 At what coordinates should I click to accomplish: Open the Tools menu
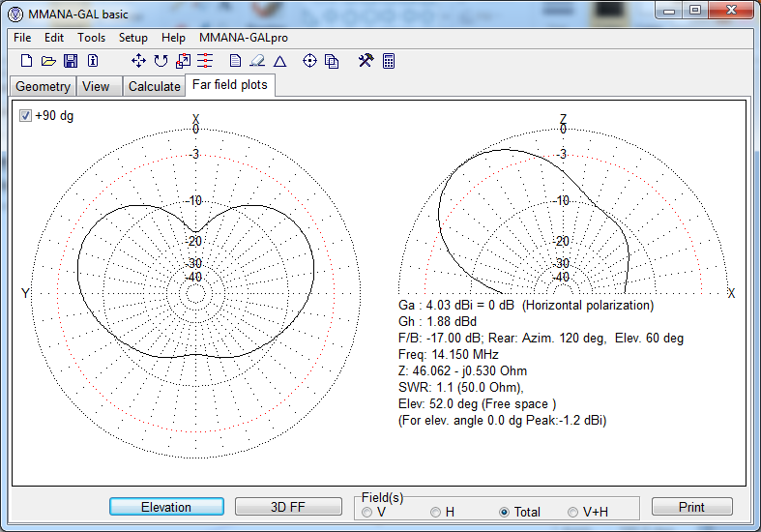point(91,38)
